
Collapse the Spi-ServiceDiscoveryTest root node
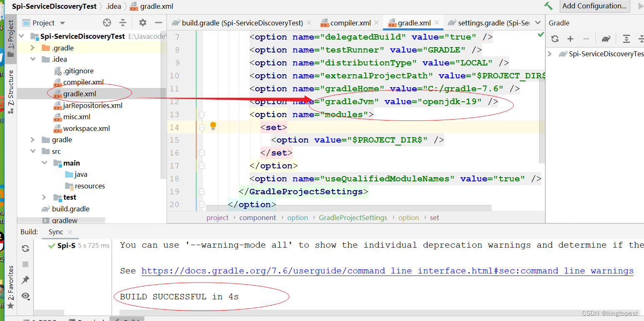point(22,36)
